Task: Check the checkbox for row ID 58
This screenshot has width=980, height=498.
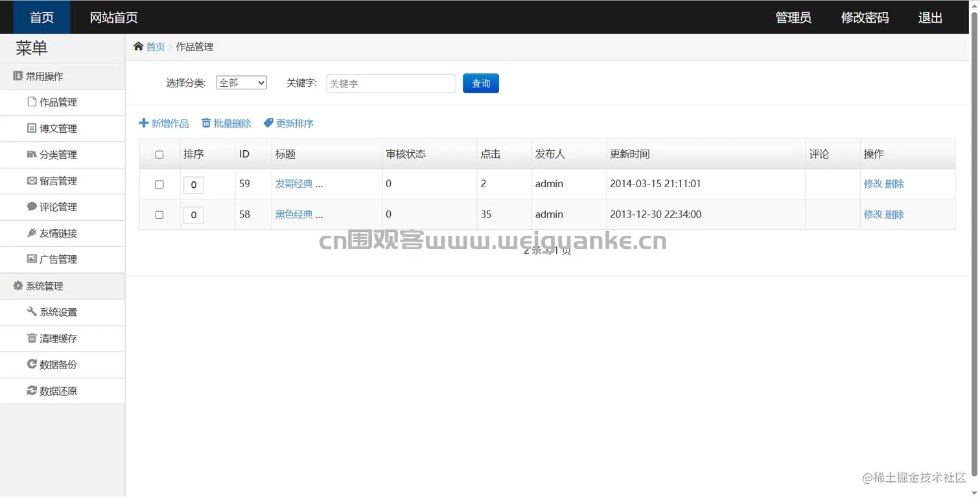Action: click(159, 215)
